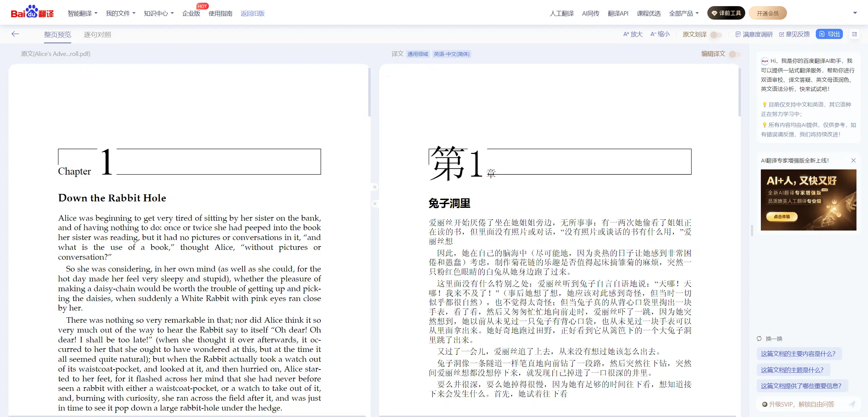Select the 整页预览 tab
Viewport: 868px width, 417px height.
pyautogui.click(x=57, y=35)
